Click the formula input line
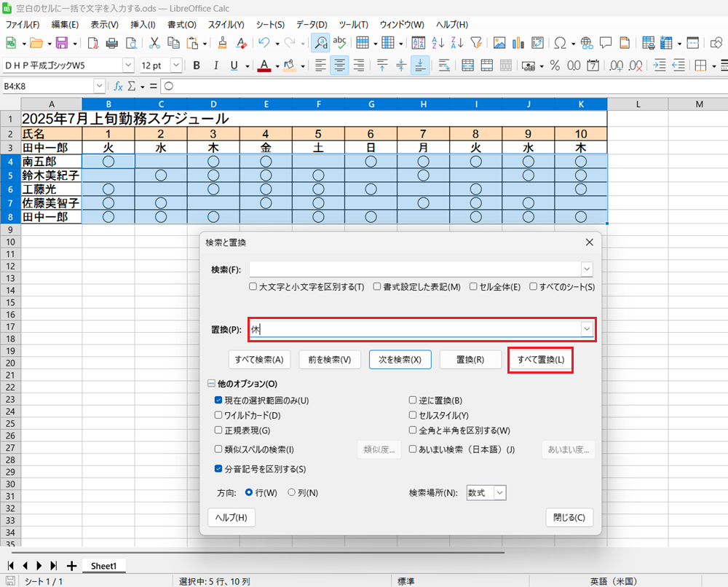The width and height of the screenshot is (728, 587). [444, 86]
